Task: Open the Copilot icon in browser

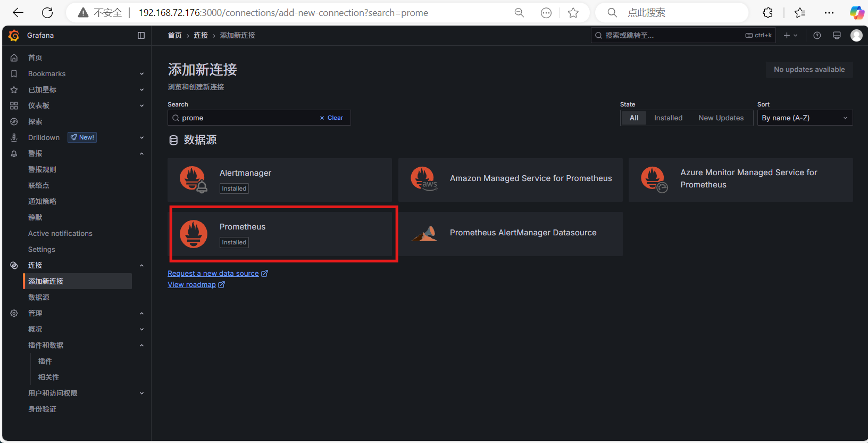Action: tap(857, 12)
